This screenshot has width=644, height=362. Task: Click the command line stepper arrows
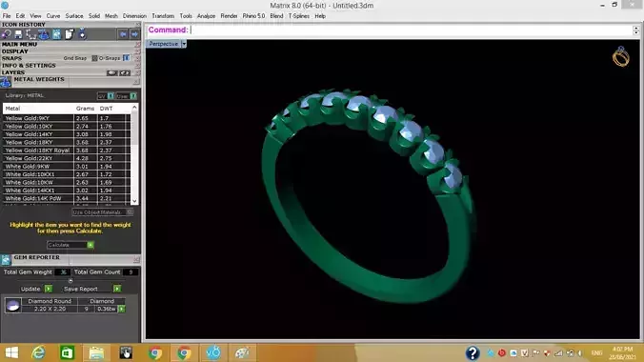click(635, 30)
